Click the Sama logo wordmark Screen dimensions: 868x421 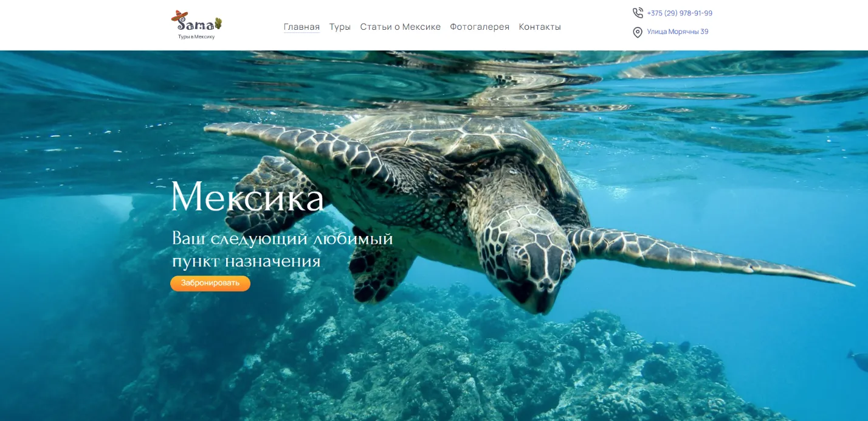(195, 25)
